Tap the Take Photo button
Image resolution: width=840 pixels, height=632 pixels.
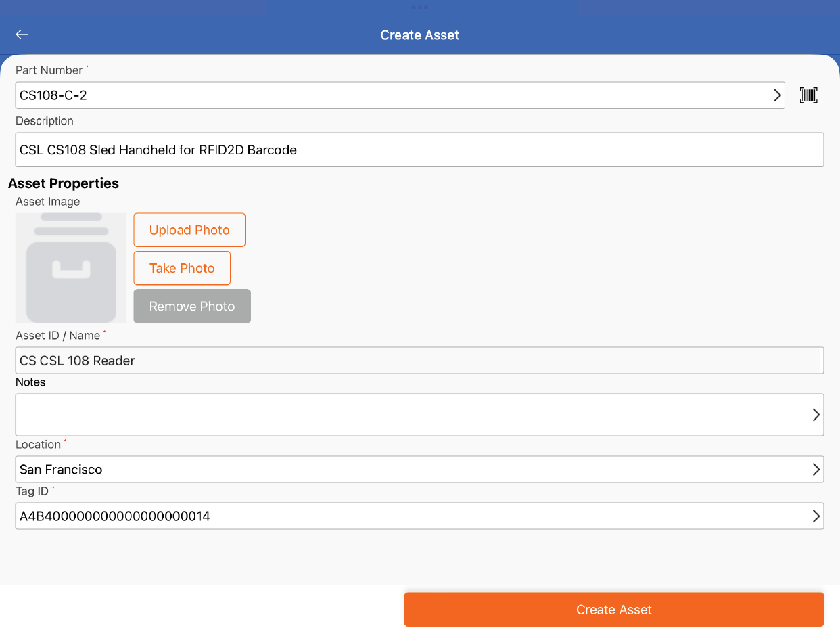pos(182,268)
